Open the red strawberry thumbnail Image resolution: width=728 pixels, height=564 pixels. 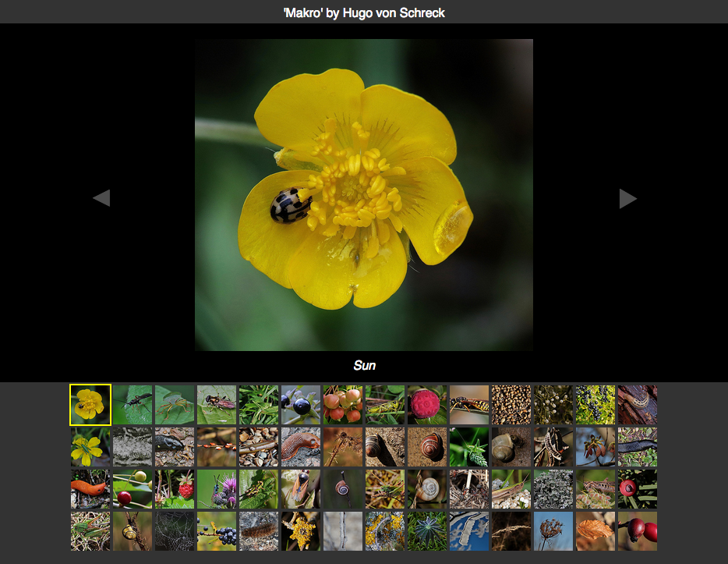point(175,488)
